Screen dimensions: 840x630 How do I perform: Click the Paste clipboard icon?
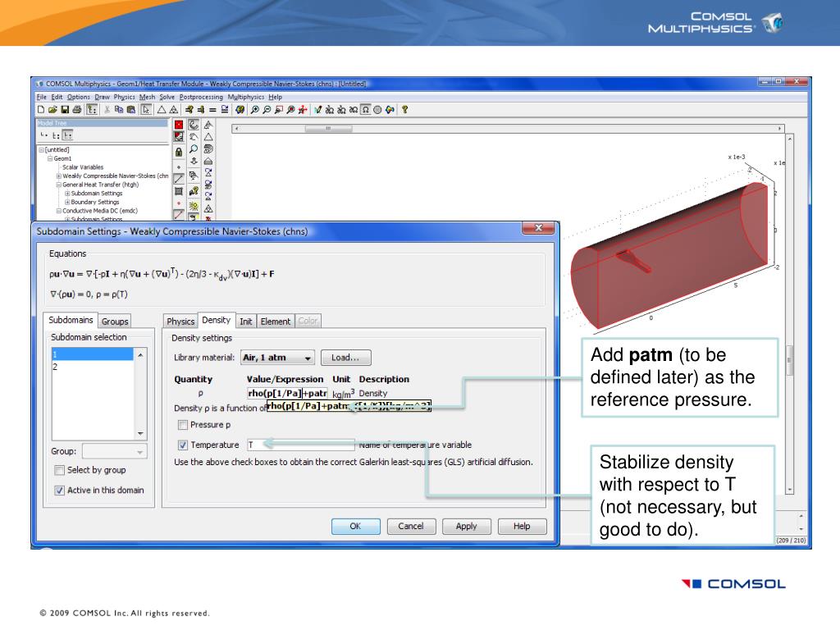pyautogui.click(x=130, y=110)
